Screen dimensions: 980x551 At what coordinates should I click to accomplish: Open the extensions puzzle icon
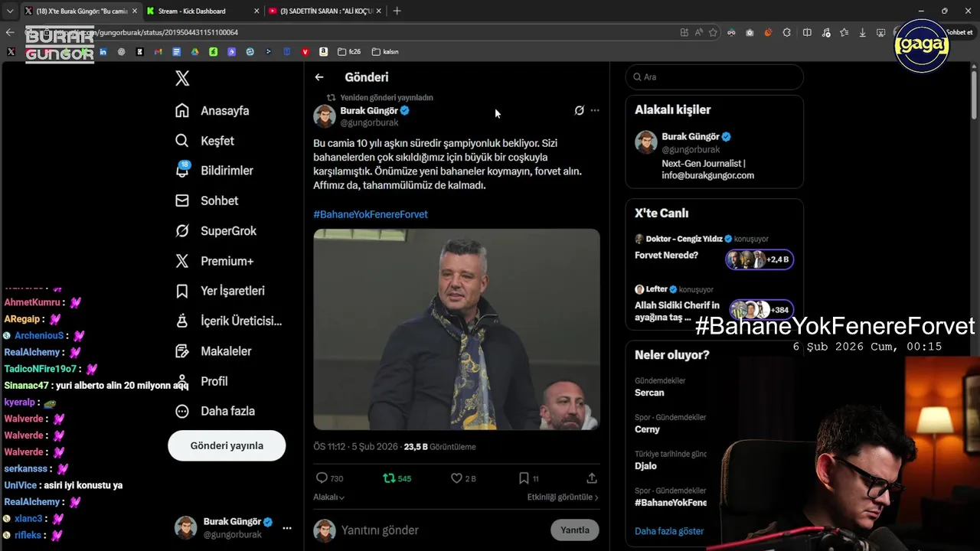[787, 32]
